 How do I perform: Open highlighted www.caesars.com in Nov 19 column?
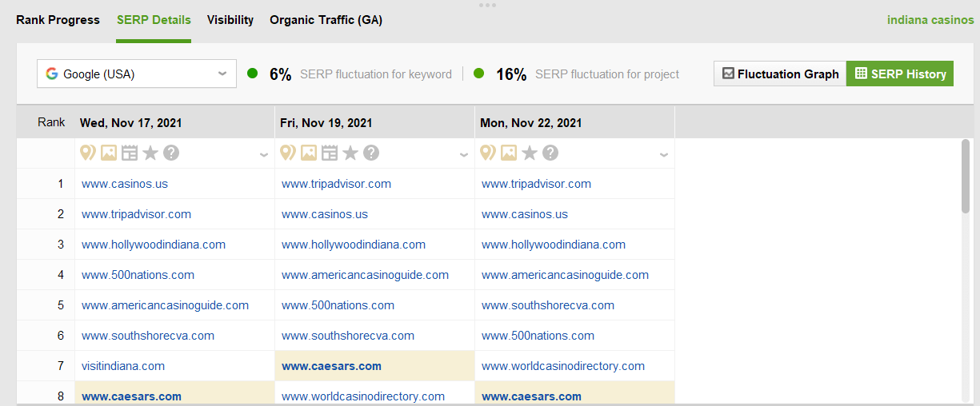pyautogui.click(x=331, y=366)
